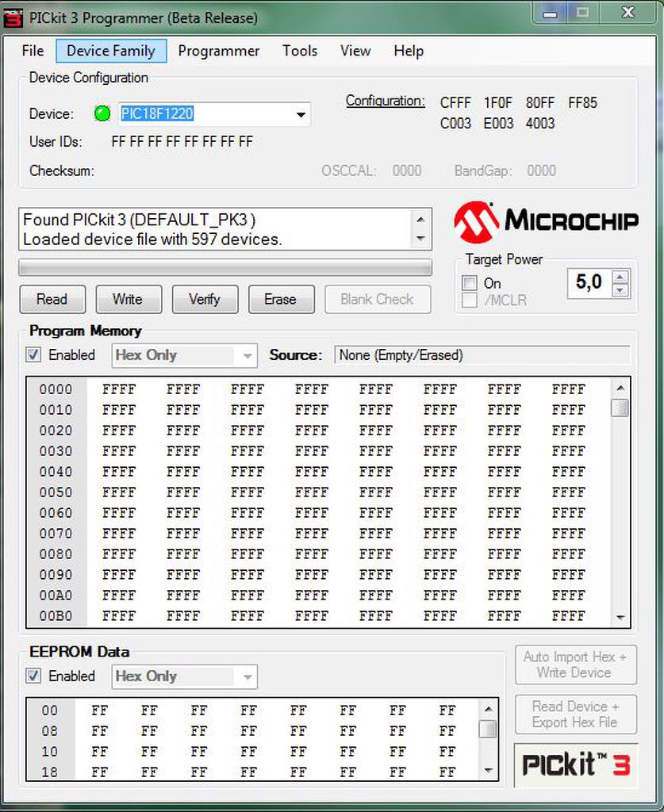Toggle Program Memory Enabled checkbox

[33, 354]
